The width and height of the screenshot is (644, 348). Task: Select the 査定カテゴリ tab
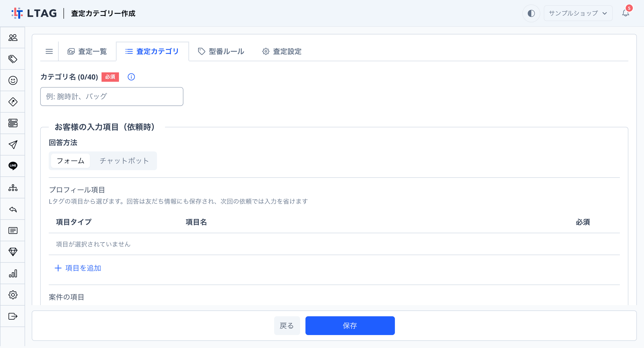click(x=152, y=51)
